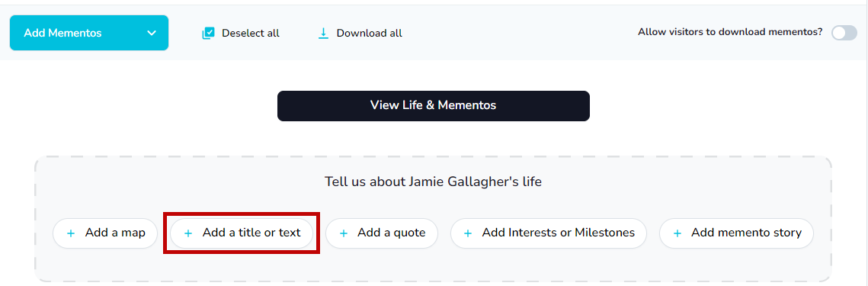Viewport: 868px width, 286px height.
Task: Toggle Allow visitors to download mementos switch
Action: tap(844, 33)
